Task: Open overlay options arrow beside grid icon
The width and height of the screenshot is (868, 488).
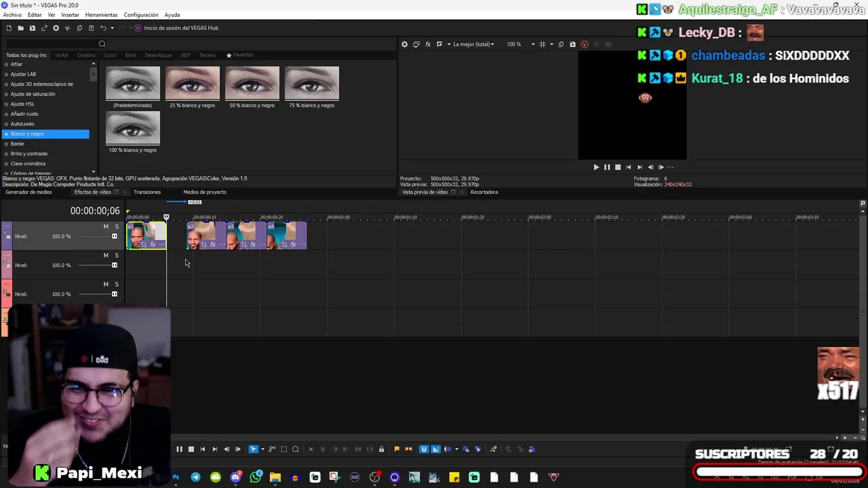Action: coord(551,44)
